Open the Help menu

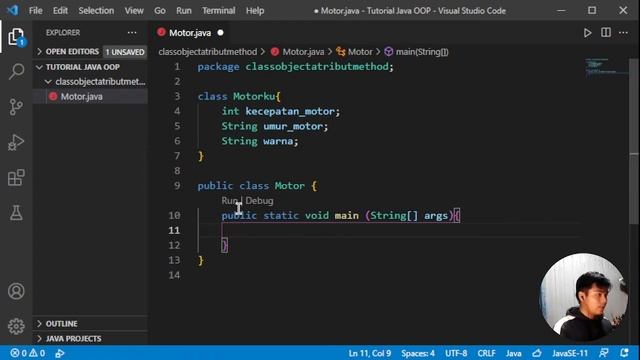(255, 11)
